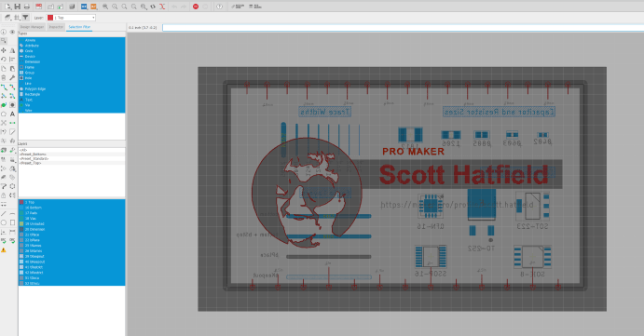Image resolution: width=644 pixels, height=336 pixels.
Task: Open the zoom select dropdown icon
Action: coord(144,7)
